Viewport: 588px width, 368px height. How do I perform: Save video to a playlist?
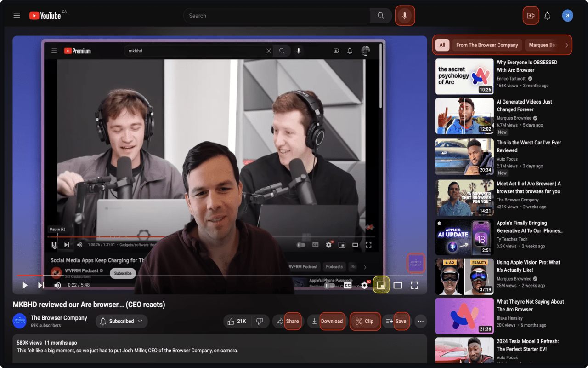[396, 321]
